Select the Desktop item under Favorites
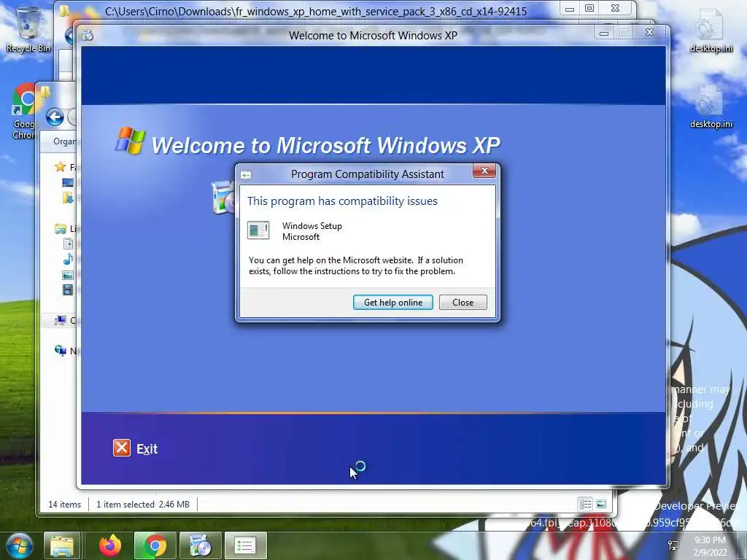The height and width of the screenshot is (560, 747). coord(68,182)
